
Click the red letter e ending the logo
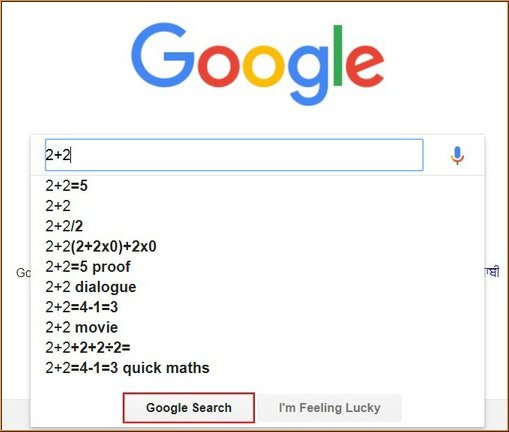point(365,67)
